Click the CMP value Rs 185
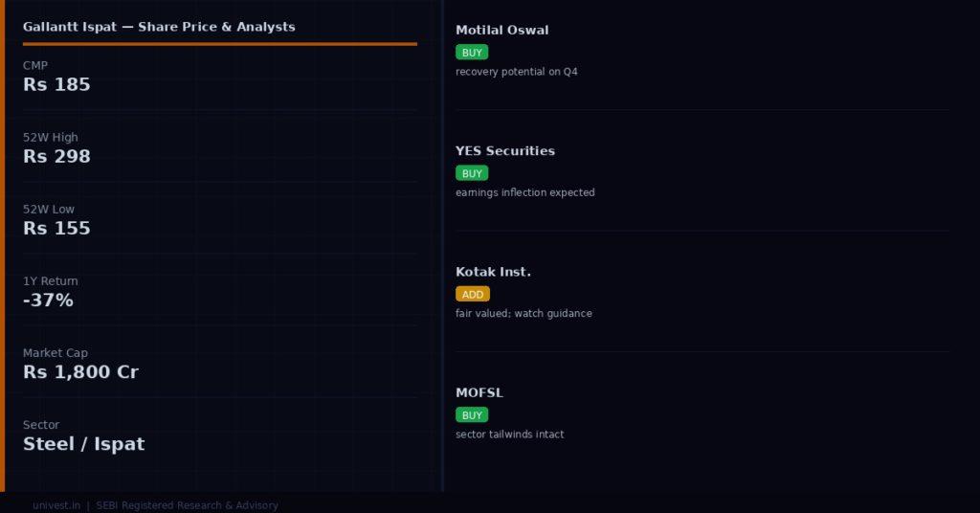Image resolution: width=980 pixels, height=513 pixels. tap(56, 84)
